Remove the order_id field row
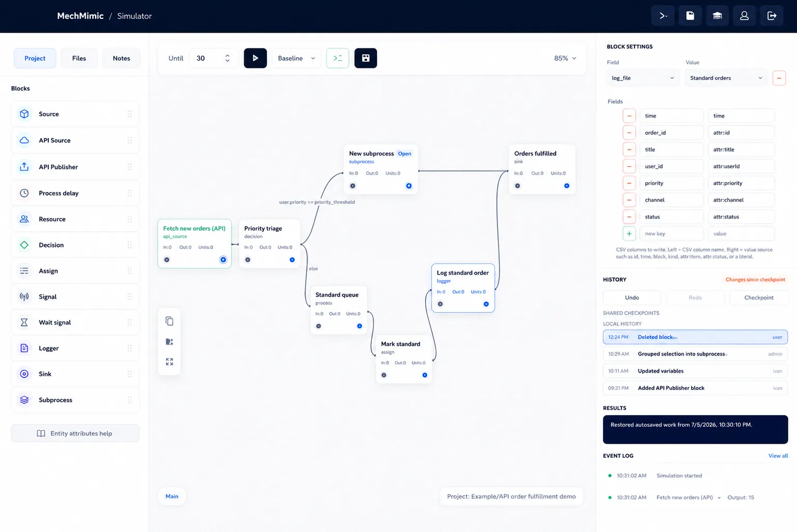Image resolution: width=797 pixels, height=532 pixels. tap(629, 133)
